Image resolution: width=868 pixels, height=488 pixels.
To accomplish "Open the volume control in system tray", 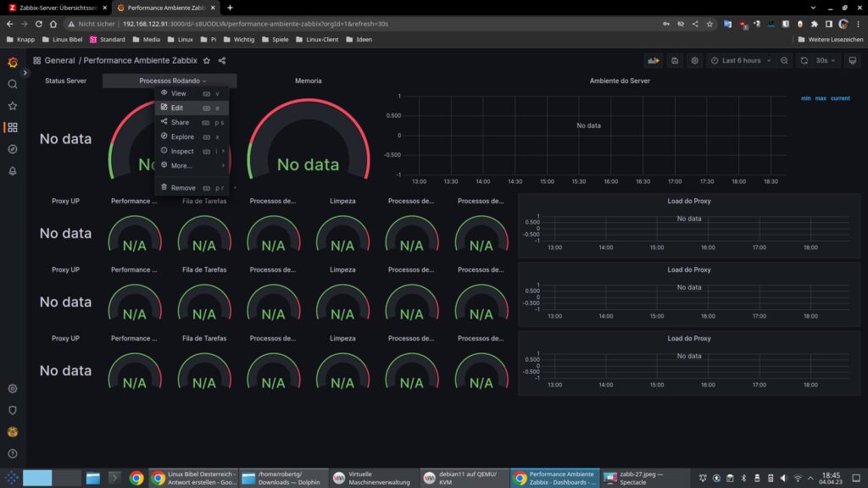I will tap(783, 478).
